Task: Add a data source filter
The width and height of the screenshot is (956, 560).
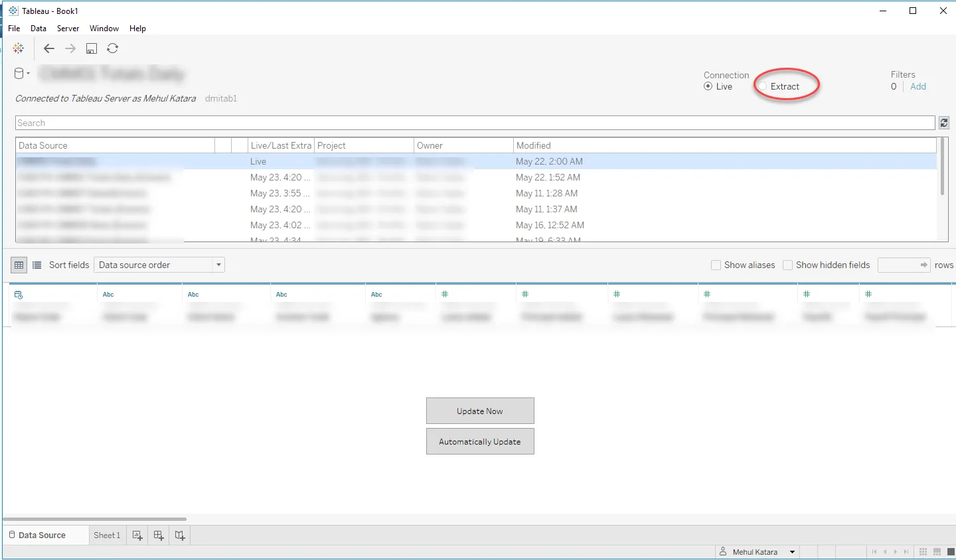Action: (918, 87)
